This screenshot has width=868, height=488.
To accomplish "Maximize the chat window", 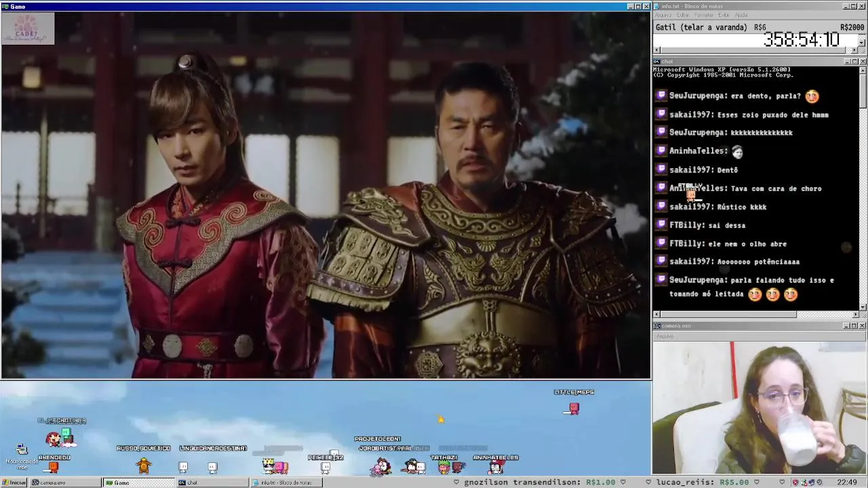I will [854, 62].
